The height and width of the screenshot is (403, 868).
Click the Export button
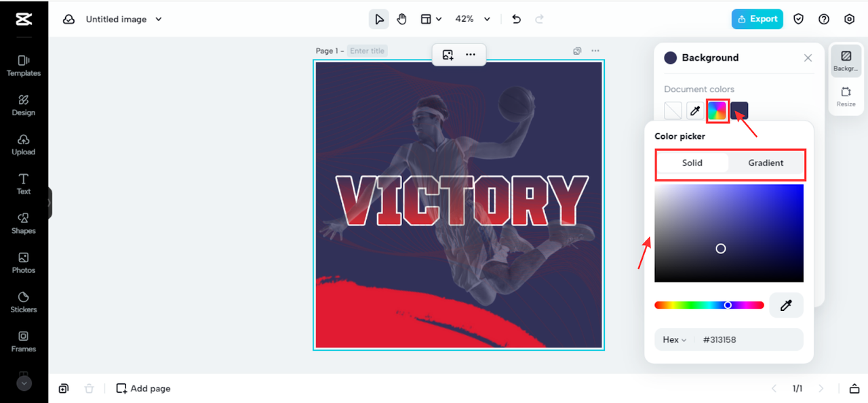(757, 19)
